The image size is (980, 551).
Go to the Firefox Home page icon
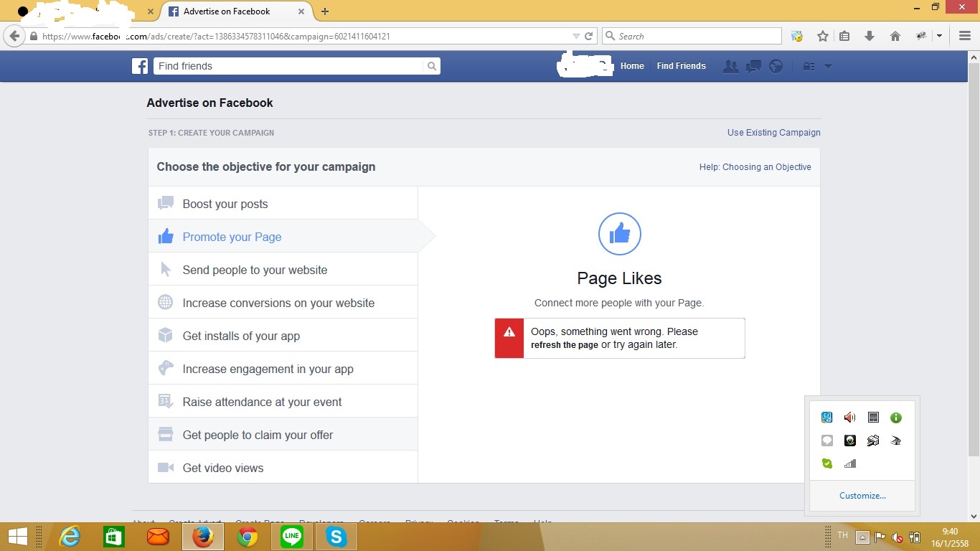coord(895,36)
